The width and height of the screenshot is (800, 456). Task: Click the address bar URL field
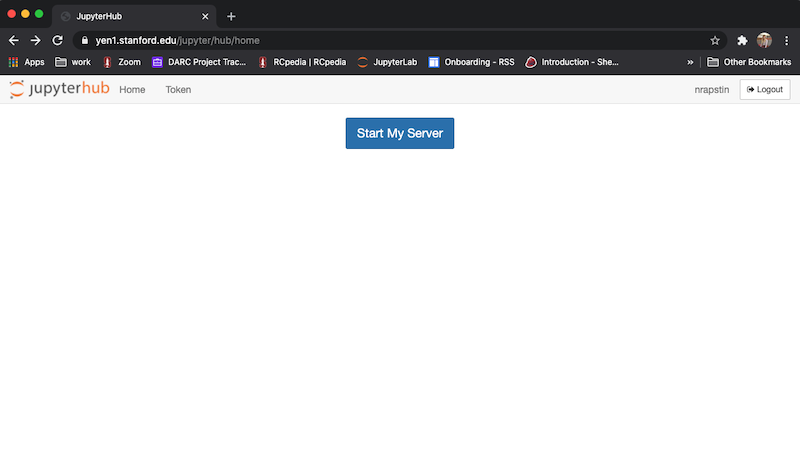pyautogui.click(x=380, y=40)
